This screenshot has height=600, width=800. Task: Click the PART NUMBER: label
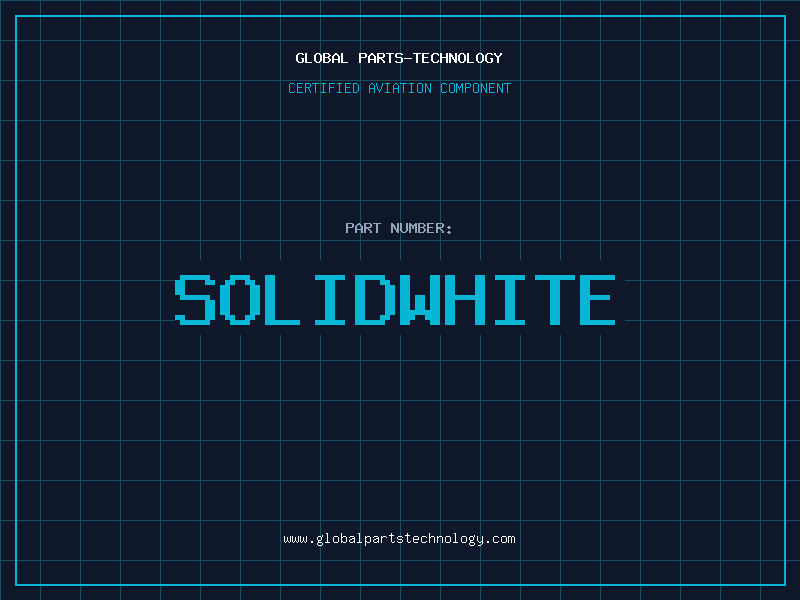pyautogui.click(x=399, y=228)
